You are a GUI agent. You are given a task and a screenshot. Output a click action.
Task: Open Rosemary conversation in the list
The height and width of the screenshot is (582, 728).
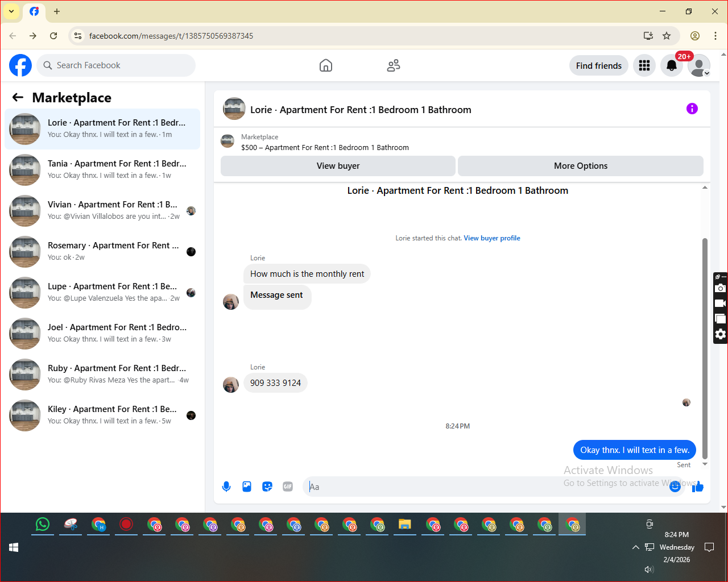(x=102, y=252)
